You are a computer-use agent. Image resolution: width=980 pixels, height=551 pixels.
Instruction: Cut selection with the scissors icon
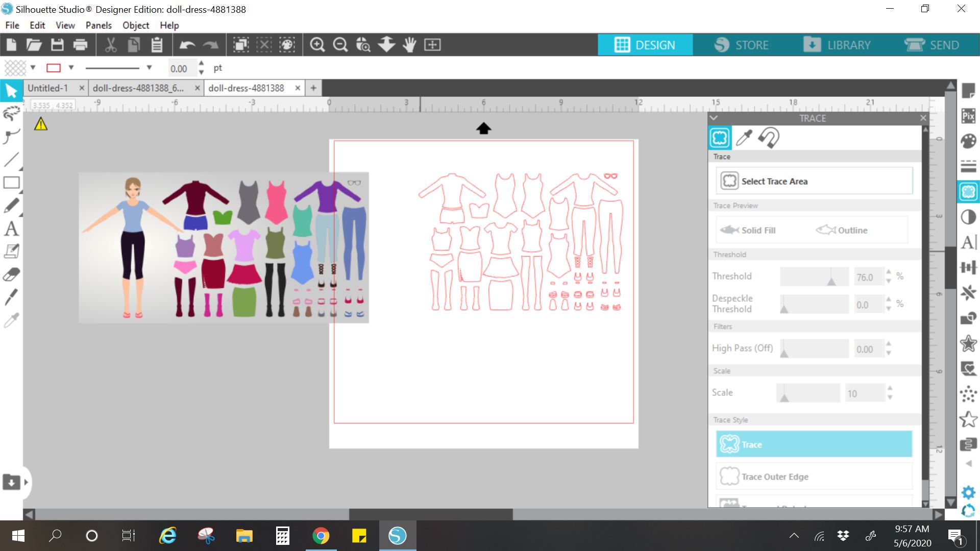click(111, 45)
